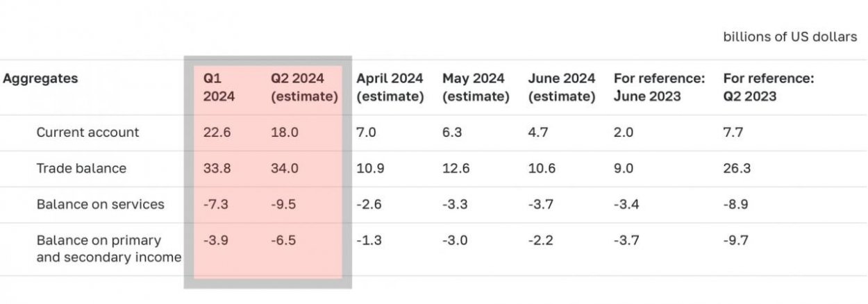
Task: Select the June 2024 (estimate) header
Action: tap(561, 87)
